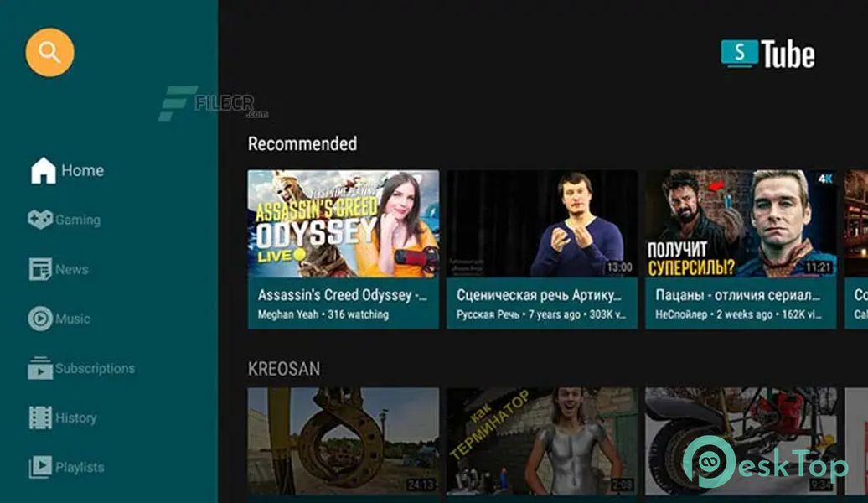Open Assassin's Creed Odyssey live thumbnail
The image size is (868, 503).
pyautogui.click(x=344, y=223)
